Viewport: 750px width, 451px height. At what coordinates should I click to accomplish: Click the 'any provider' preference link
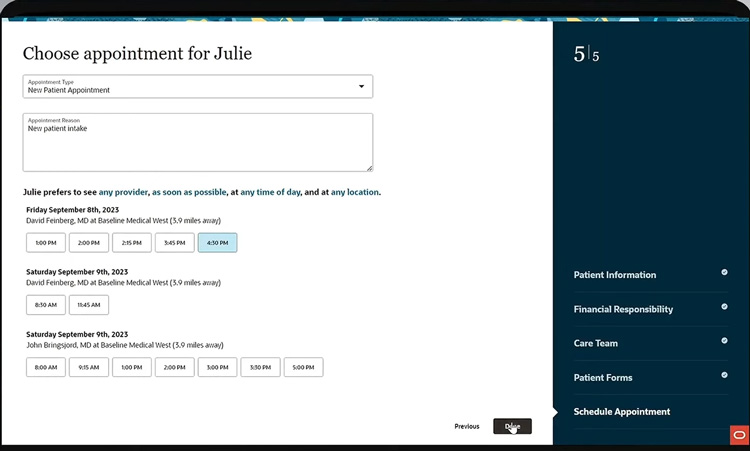(x=123, y=192)
